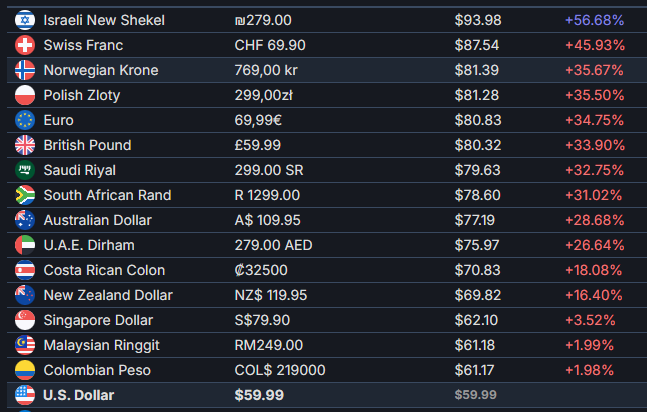
Task: Click the Singapore Dollar price S$79.90
Action: [x=262, y=320]
